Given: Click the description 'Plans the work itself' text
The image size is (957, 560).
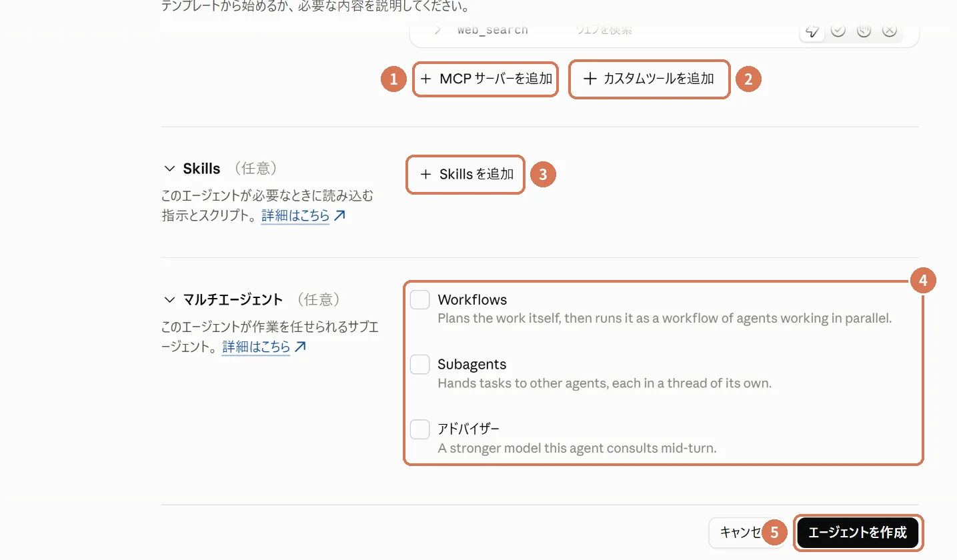Looking at the screenshot, I should point(665,319).
